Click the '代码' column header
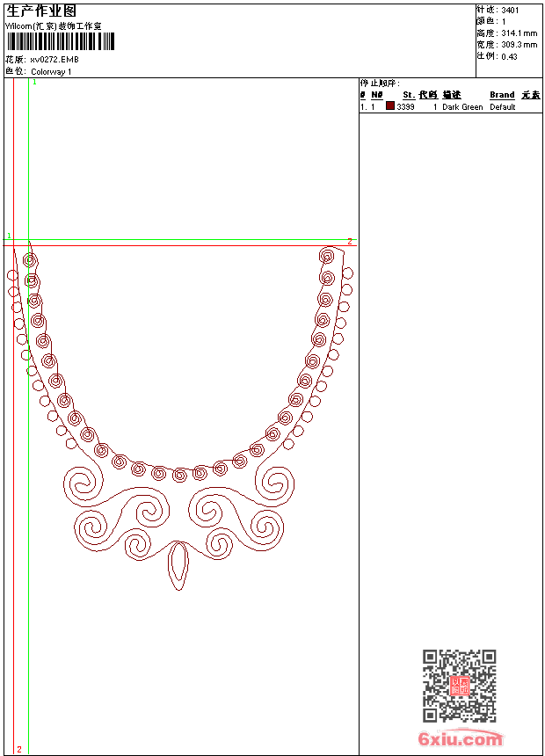The width and height of the screenshot is (545, 756). pos(428,95)
